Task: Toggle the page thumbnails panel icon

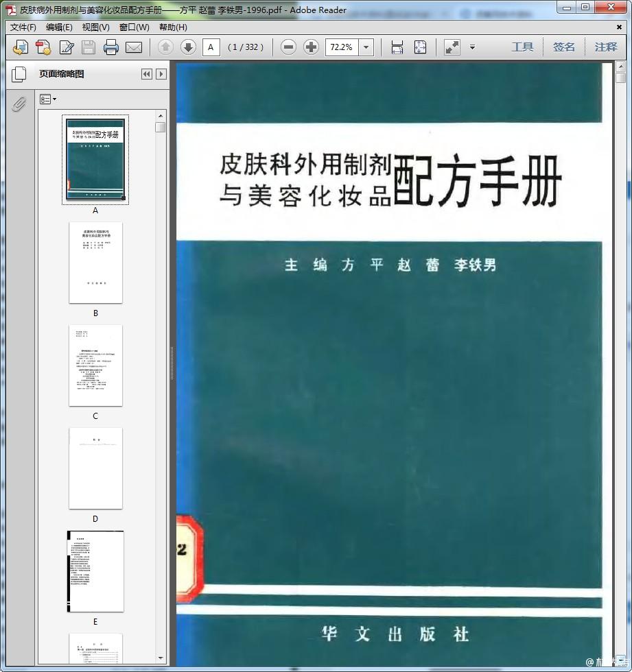Action: point(19,74)
